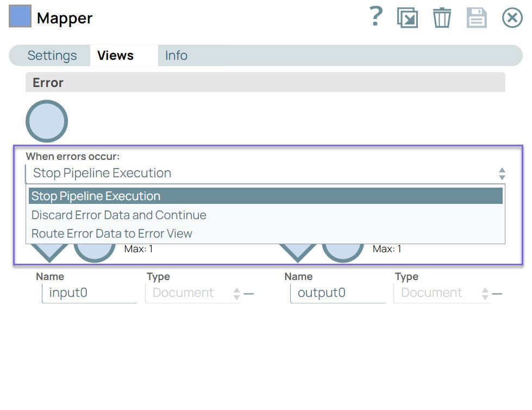Save the Mapper settings with the disk icon
Viewport: 532px width, 410px height.
point(477,17)
